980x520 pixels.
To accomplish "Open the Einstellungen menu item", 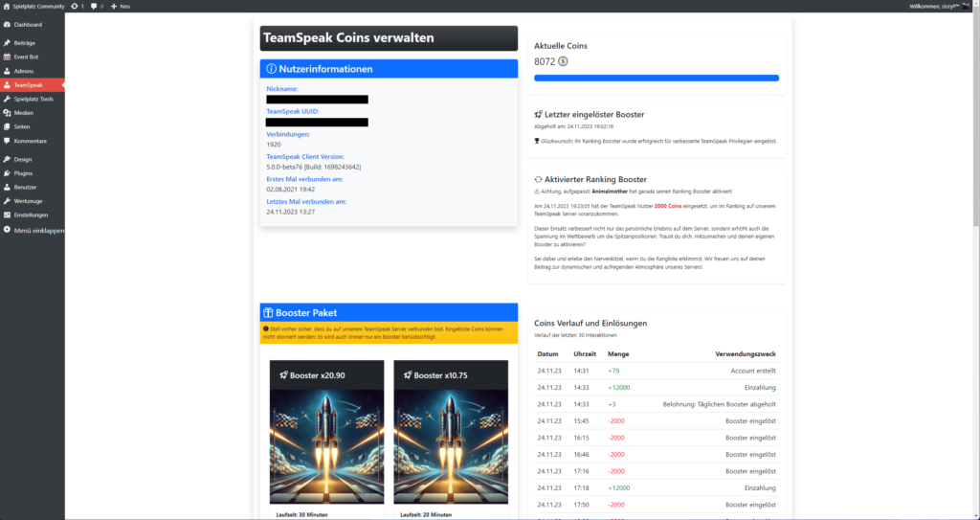I will tap(33, 215).
